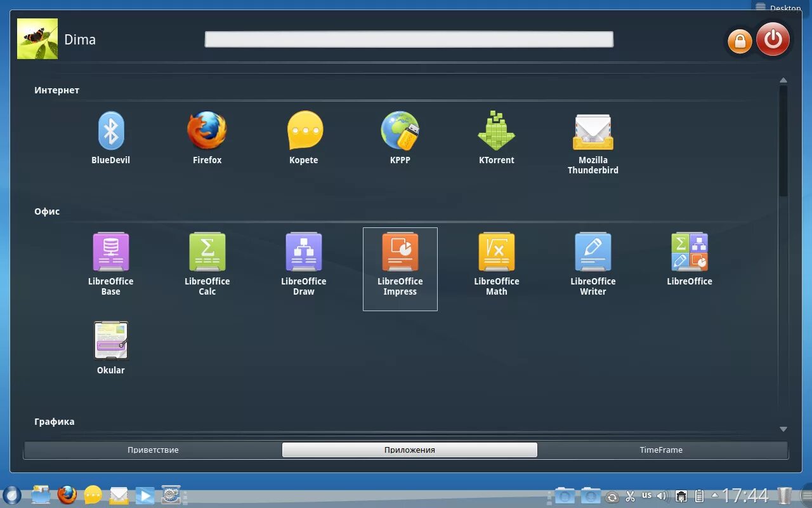
Task: Open LibreOffice Calc spreadsheet app
Action: [207, 264]
